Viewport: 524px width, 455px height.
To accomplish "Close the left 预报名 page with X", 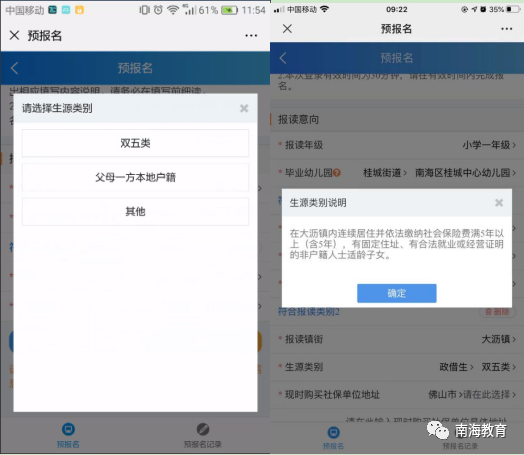I will pyautogui.click(x=14, y=35).
